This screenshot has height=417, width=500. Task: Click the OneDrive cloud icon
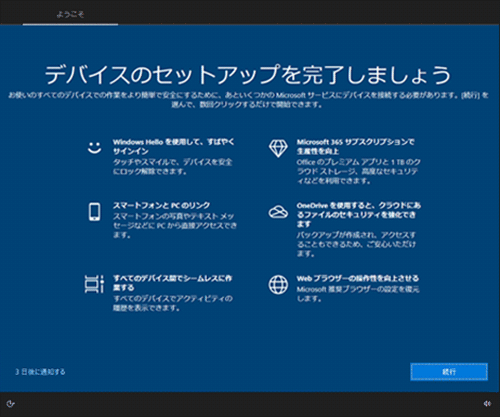[278, 212]
